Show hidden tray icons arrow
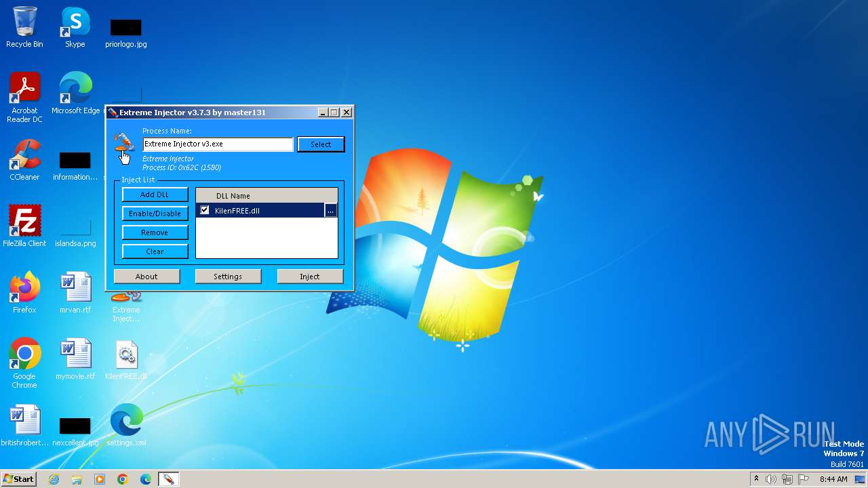The height and width of the screenshot is (488, 868). tap(756, 479)
